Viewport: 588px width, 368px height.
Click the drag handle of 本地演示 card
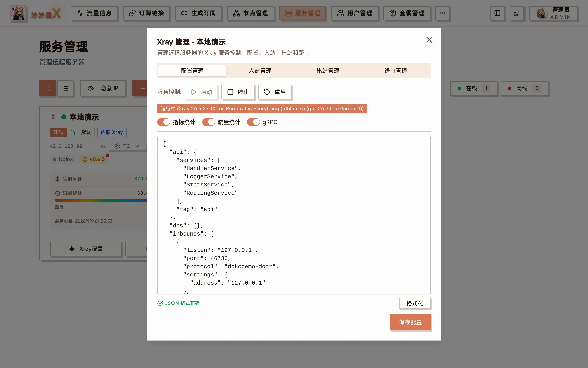pyautogui.click(x=53, y=117)
